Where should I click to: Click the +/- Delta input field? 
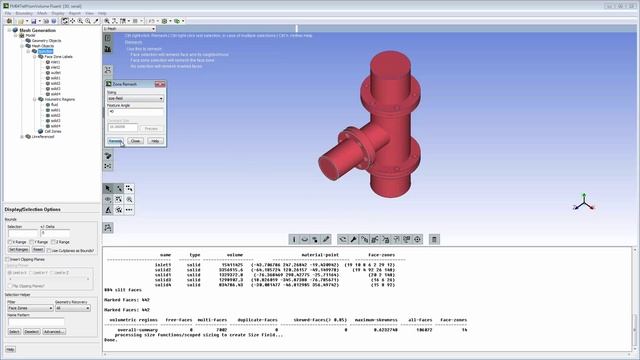tap(55, 233)
